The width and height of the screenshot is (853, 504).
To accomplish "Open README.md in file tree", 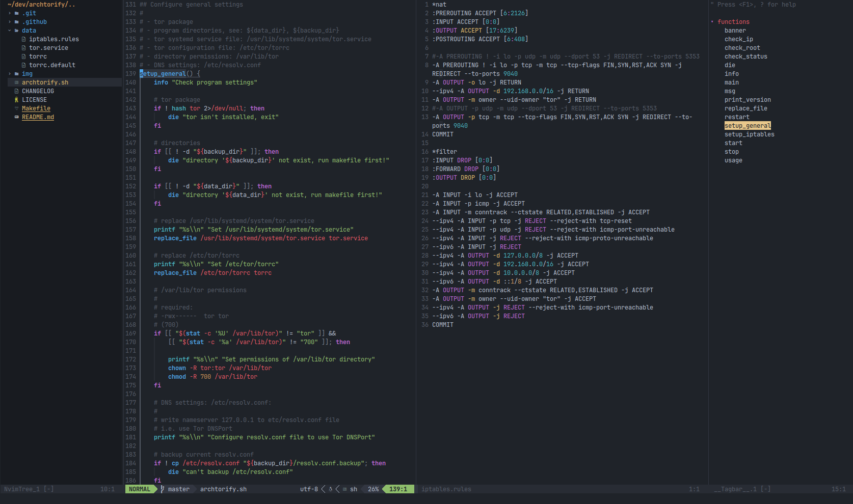I will (x=38, y=117).
